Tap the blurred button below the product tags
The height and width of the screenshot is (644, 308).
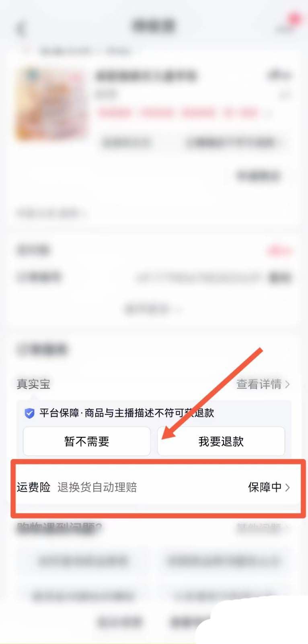258,175
